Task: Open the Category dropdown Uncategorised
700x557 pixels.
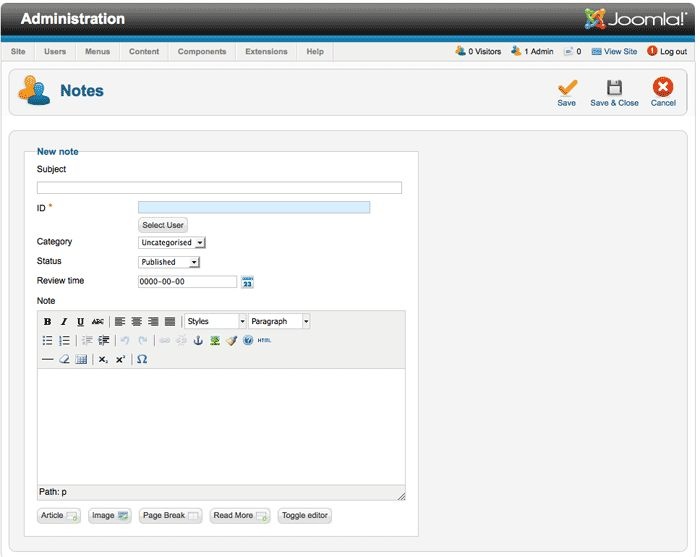Action: point(172,242)
